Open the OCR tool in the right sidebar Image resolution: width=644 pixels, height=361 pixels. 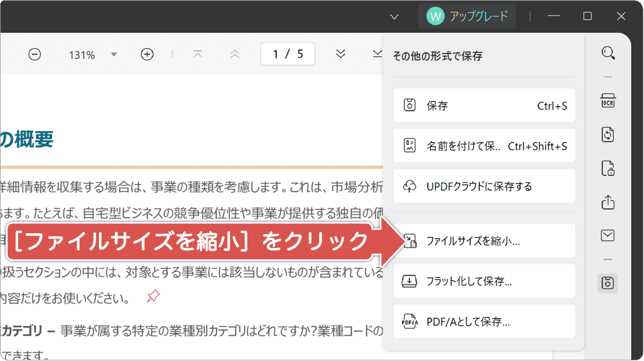point(608,100)
